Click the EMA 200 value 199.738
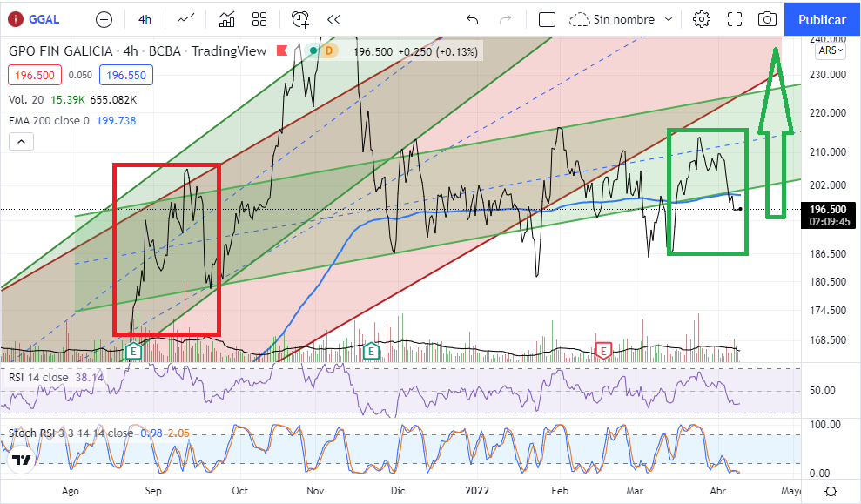 [117, 121]
